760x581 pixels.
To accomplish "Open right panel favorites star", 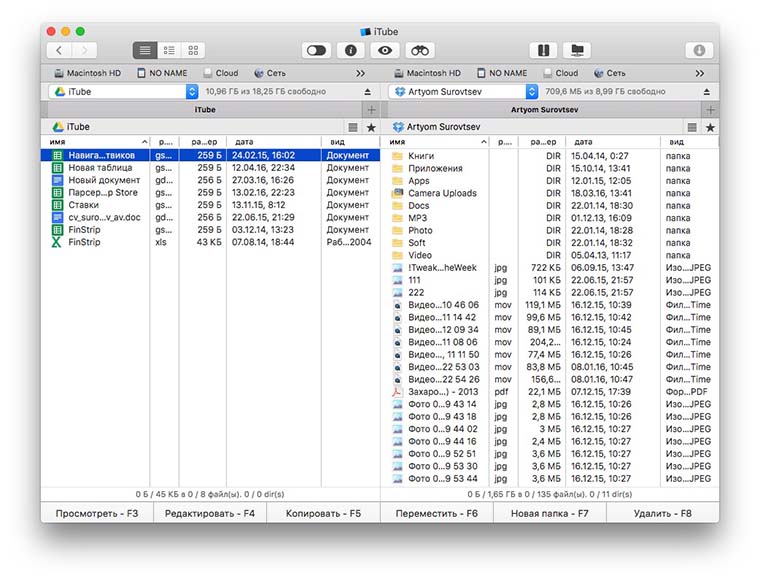I will pyautogui.click(x=711, y=127).
